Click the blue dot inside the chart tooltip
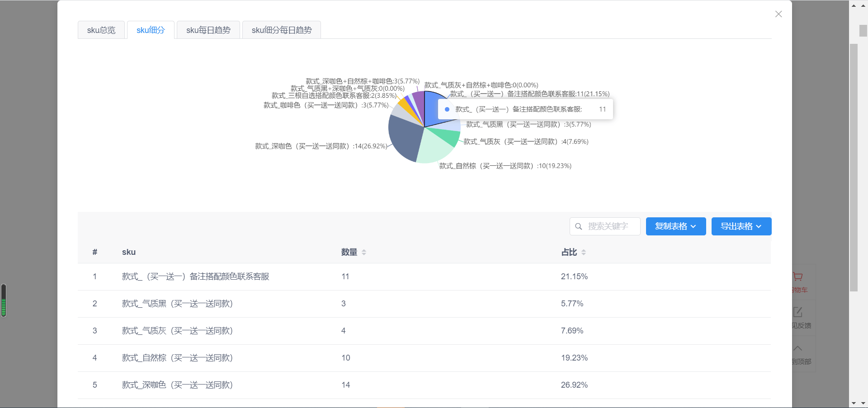 click(447, 109)
